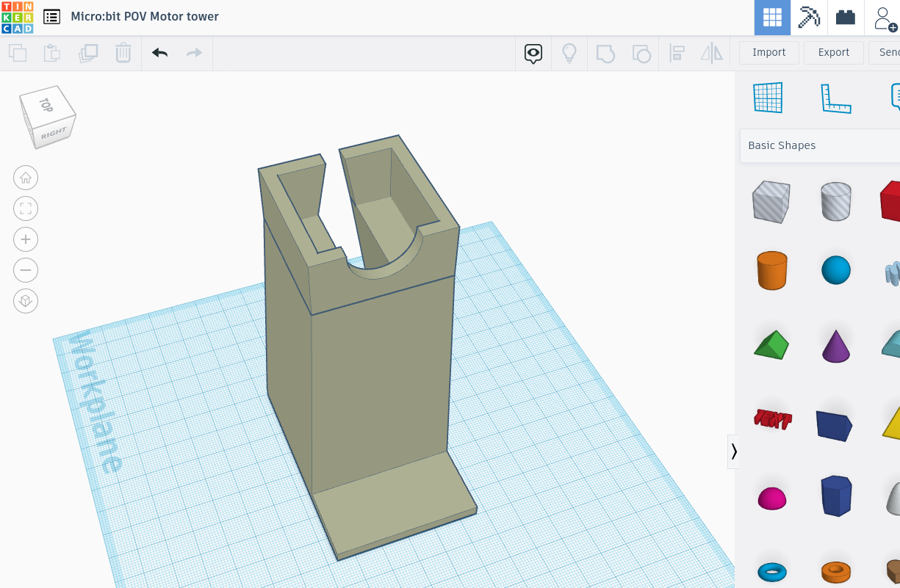The height and width of the screenshot is (588, 900).
Task: Switch to the 3D design grid tab
Action: pyautogui.click(x=772, y=18)
